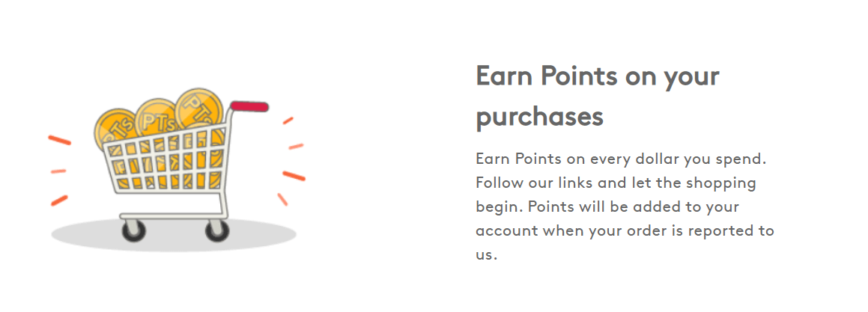Screen dimensions: 868x312
Task: Click the orange sparkle lines left of cart
Action: pos(58,171)
